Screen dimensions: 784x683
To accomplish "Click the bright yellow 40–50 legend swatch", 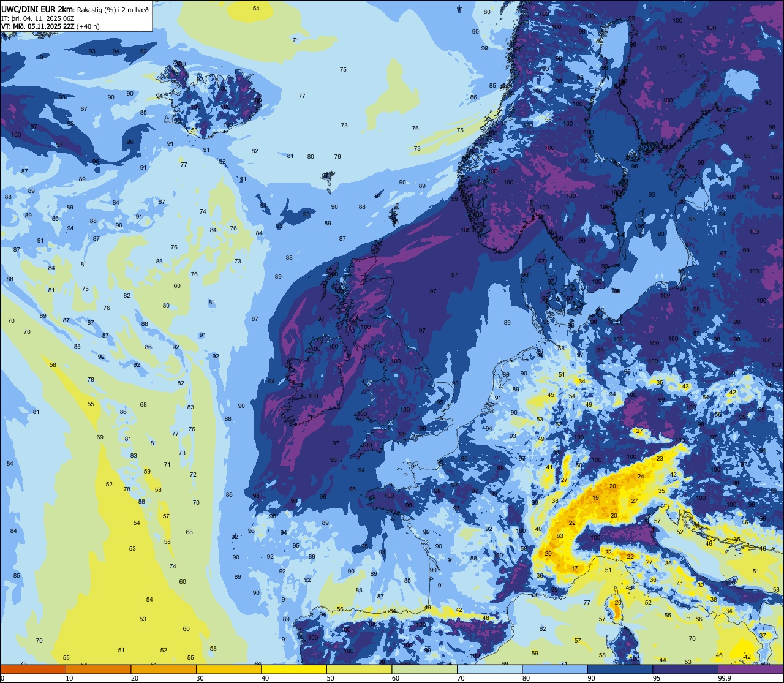I will [294, 670].
